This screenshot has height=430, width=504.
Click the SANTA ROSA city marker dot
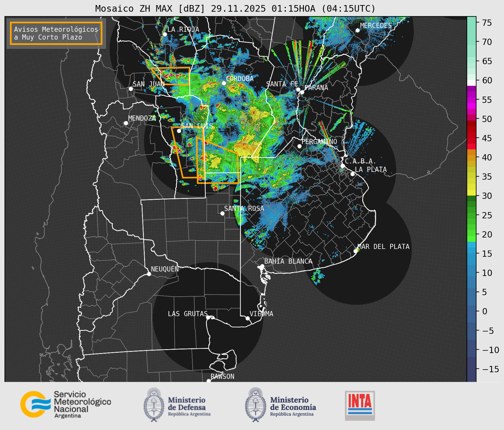click(222, 213)
